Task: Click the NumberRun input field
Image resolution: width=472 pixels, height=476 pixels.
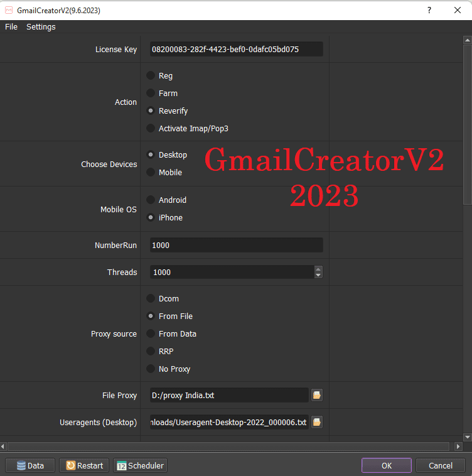Action: point(236,246)
